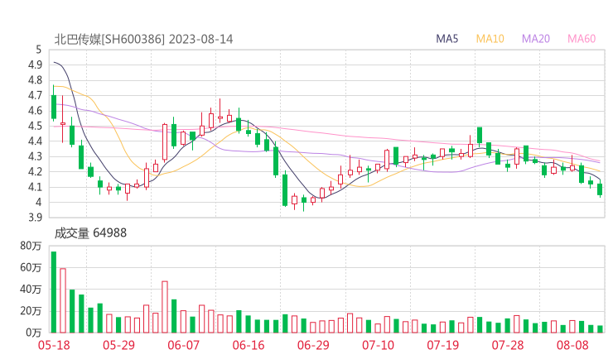Image resolution: width=613 pixels, height=364 pixels.
Task: Click the 08-08 date axis label
Action: 572,345
